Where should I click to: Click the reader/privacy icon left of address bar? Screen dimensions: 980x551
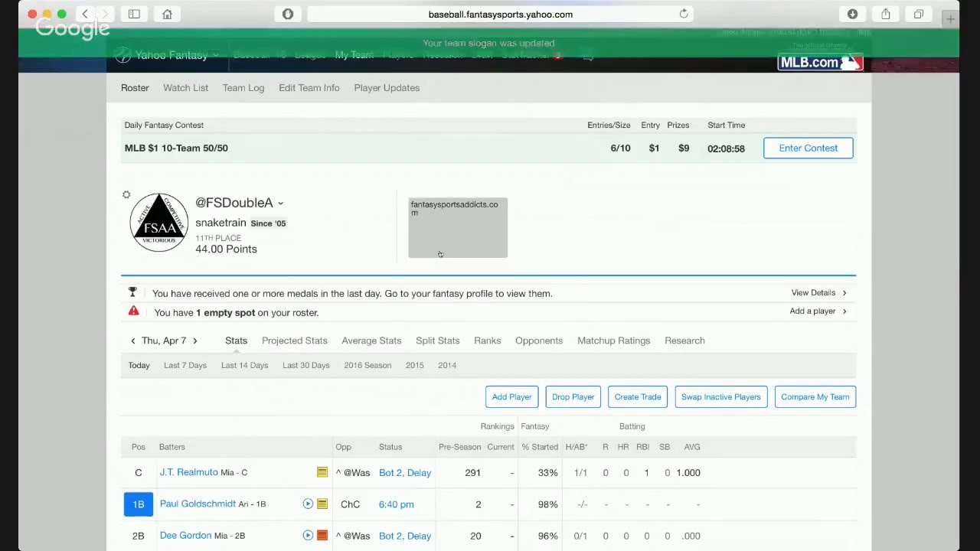point(288,14)
